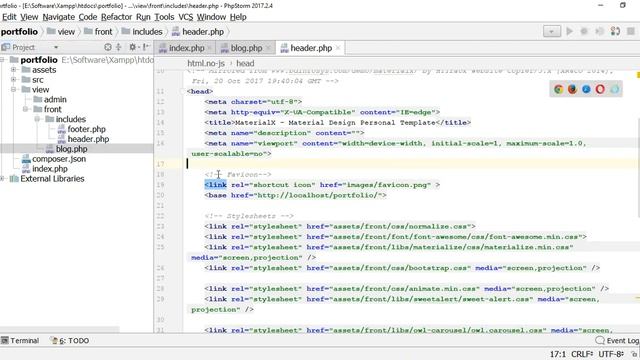Viewport: 640px width, 360px height.
Task: Click collapse all icon in Project panel
Action: pos(119,47)
